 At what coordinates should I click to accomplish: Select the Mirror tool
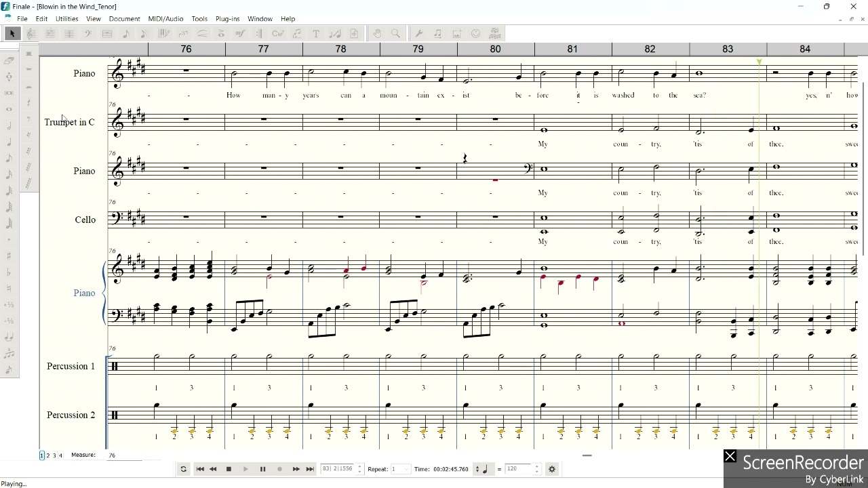click(494, 33)
